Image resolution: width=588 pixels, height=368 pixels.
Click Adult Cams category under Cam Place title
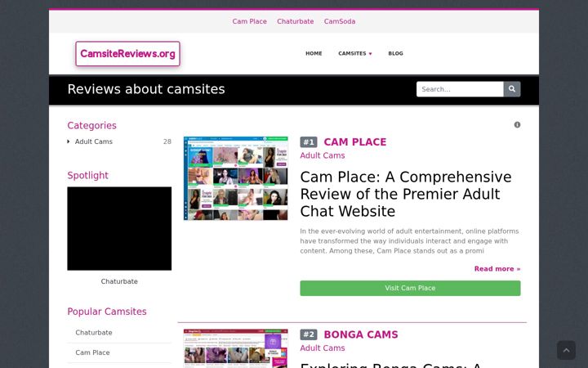pos(322,155)
